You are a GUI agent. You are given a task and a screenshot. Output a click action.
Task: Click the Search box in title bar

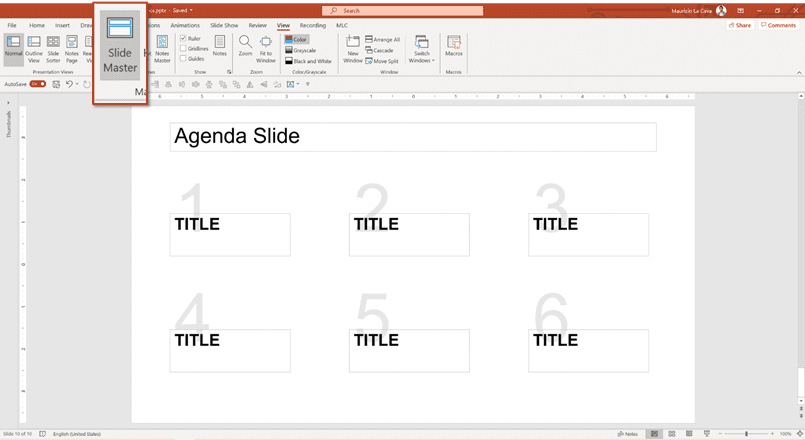pyautogui.click(x=402, y=10)
